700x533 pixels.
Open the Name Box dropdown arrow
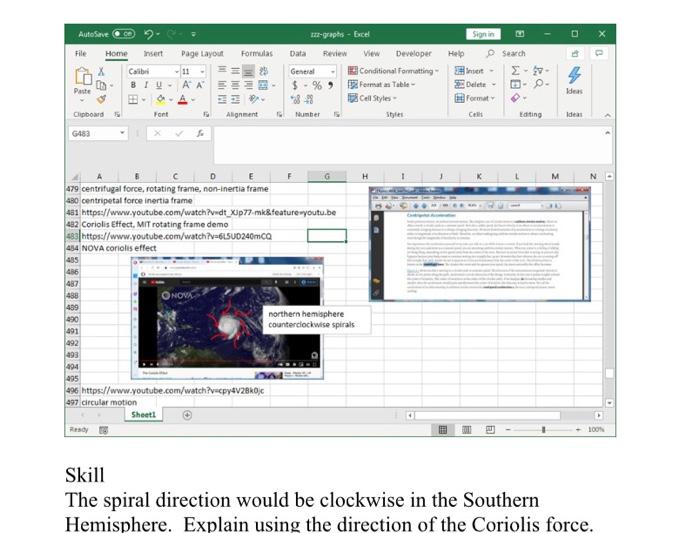(x=122, y=133)
